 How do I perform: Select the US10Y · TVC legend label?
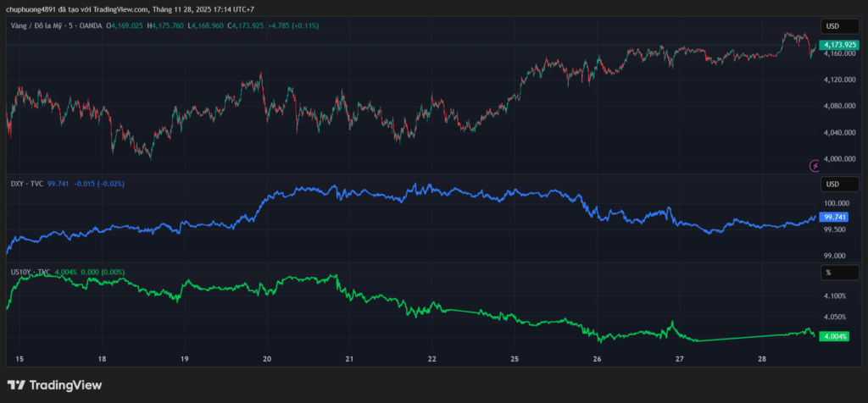31,272
